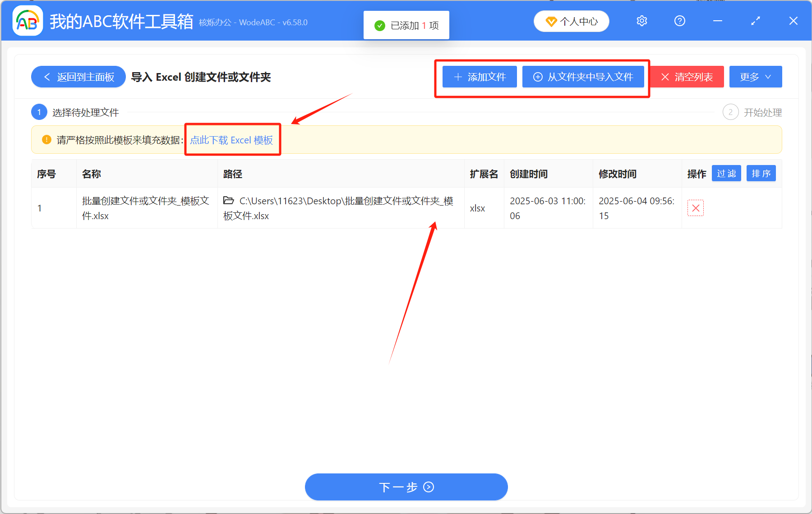Click the folder icon in the file path
Screen dimensions: 812x514
pyautogui.click(x=228, y=201)
